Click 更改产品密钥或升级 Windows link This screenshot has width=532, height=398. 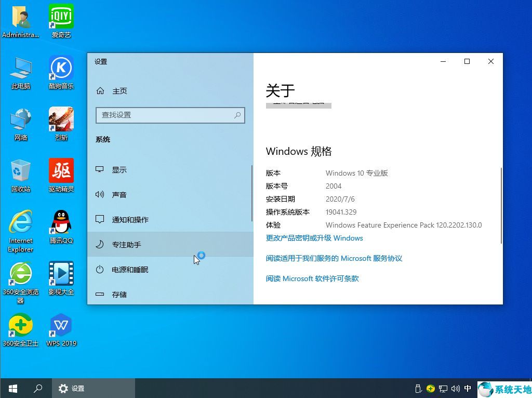tap(314, 238)
